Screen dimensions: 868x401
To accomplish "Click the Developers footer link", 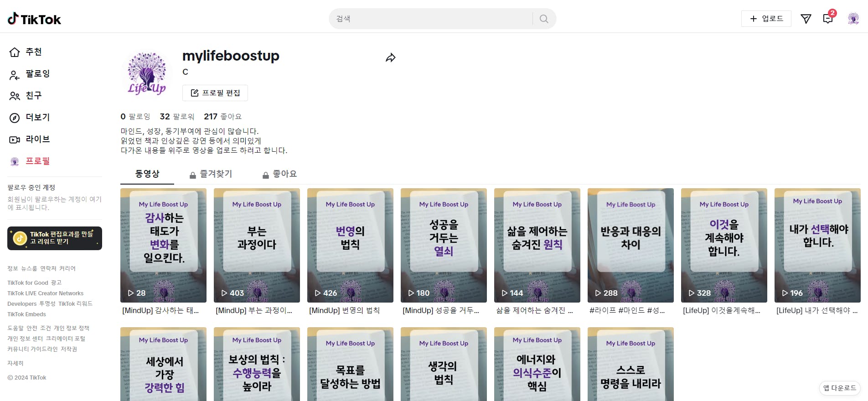I will tap(22, 304).
